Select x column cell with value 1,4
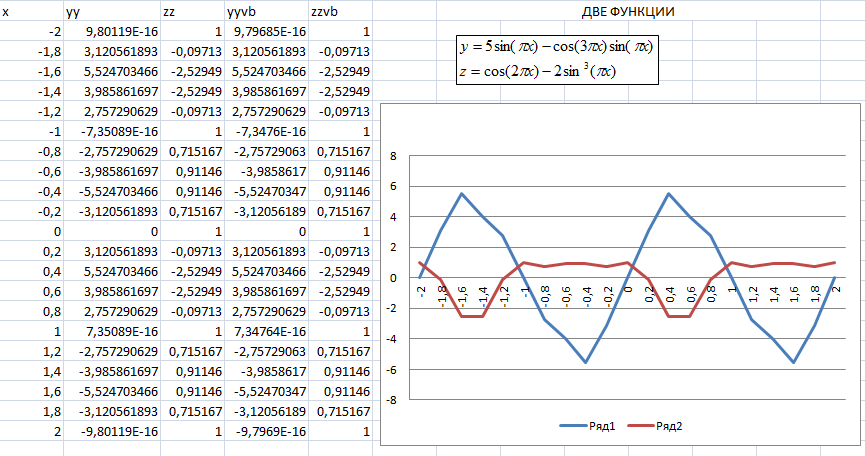The height and width of the screenshot is (456, 865). click(x=31, y=371)
